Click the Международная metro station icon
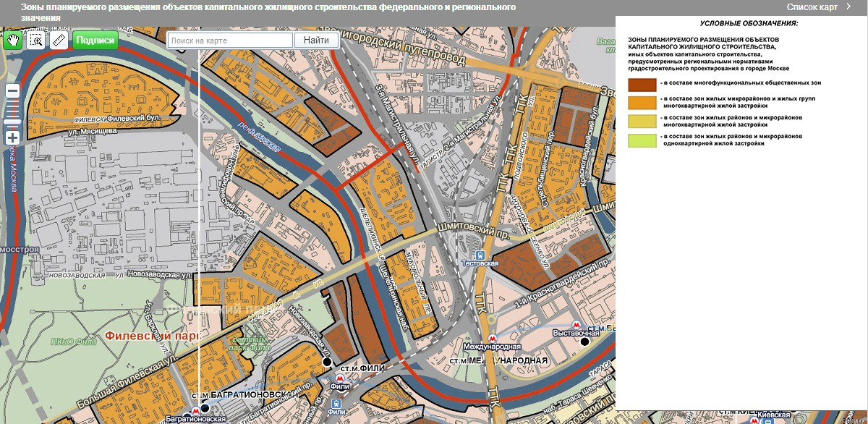The height and width of the screenshot is (424, 868). tap(493, 338)
